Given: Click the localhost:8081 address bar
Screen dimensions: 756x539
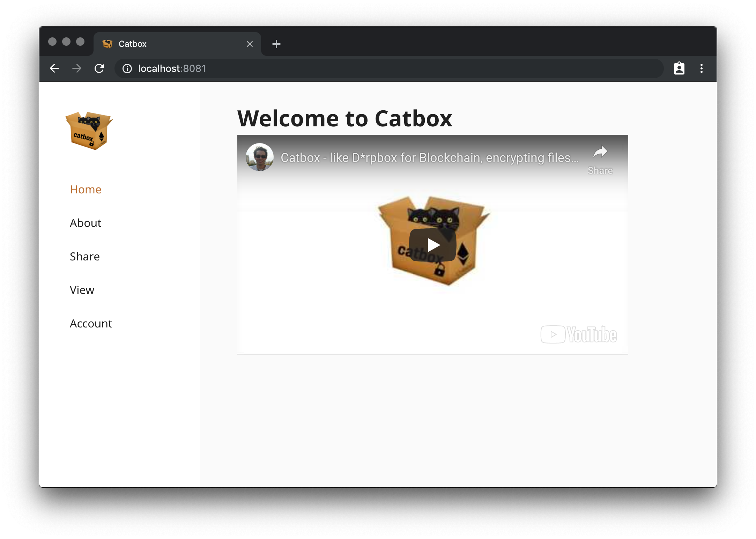Looking at the screenshot, I should 349,68.
